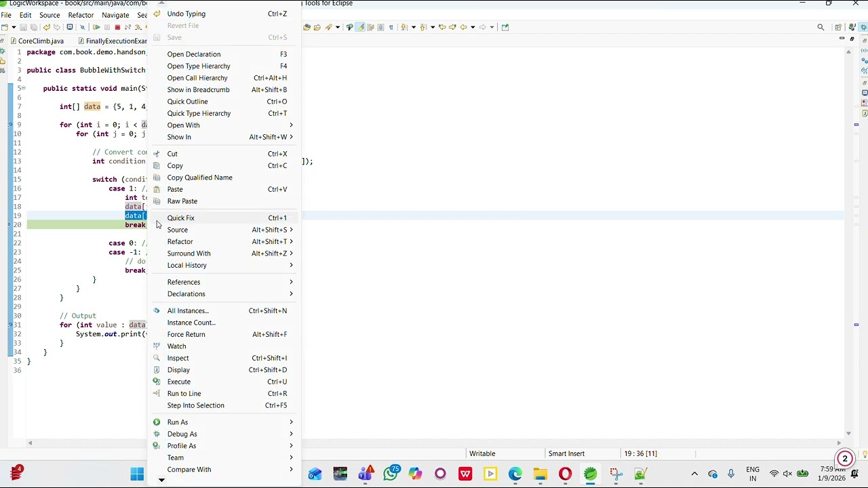This screenshot has width=868, height=488.
Task: Expand the Compare With submenu
Action: tap(224, 470)
